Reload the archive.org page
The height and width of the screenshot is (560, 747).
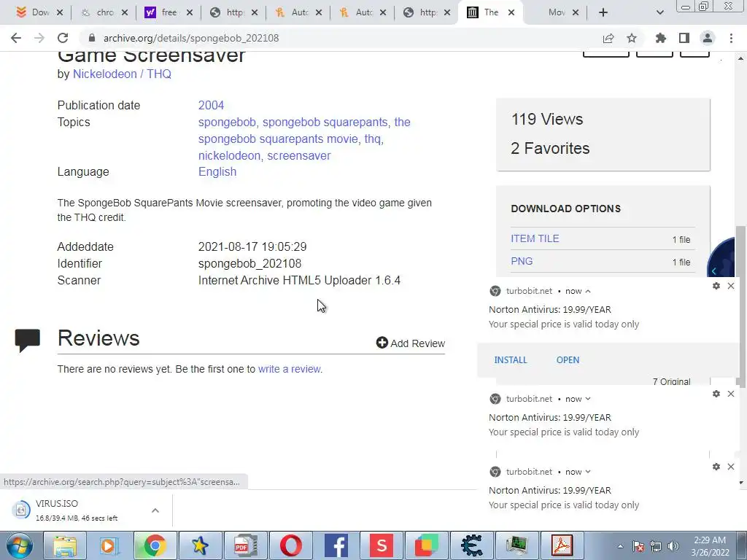coord(63,38)
